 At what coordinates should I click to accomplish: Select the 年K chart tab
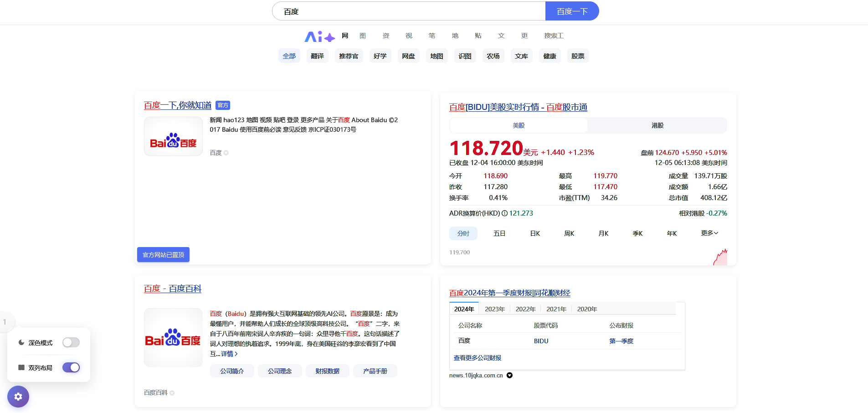click(x=672, y=233)
